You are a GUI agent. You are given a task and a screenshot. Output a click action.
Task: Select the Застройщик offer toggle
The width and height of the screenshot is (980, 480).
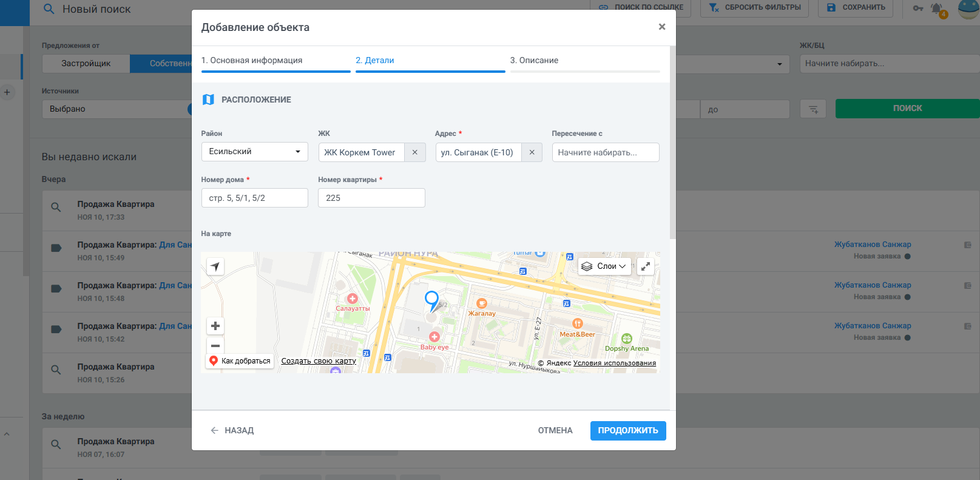tap(86, 64)
